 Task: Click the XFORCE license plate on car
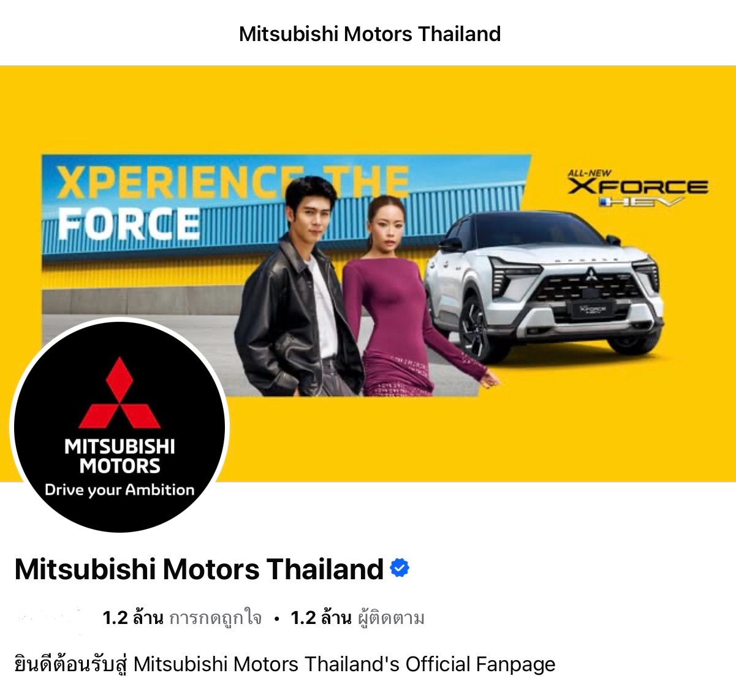(x=593, y=309)
